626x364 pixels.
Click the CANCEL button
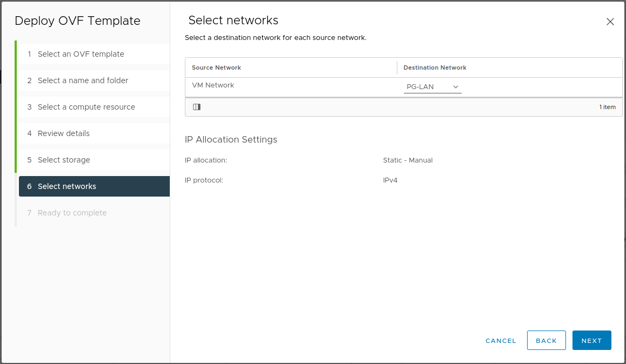click(x=501, y=341)
